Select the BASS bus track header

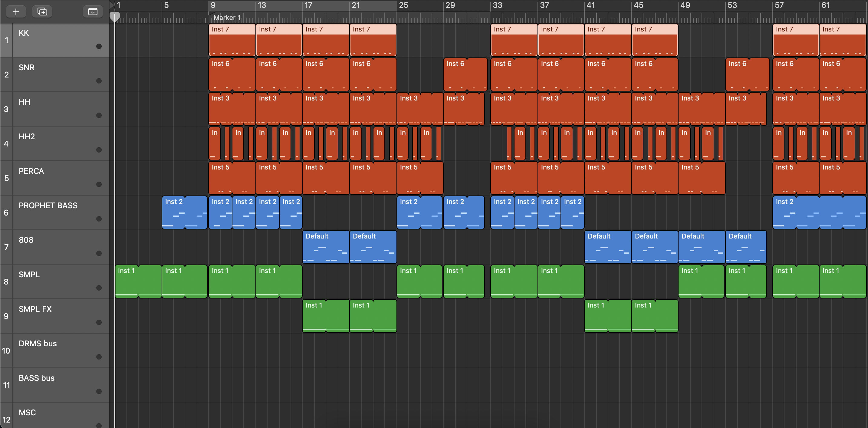click(x=37, y=378)
